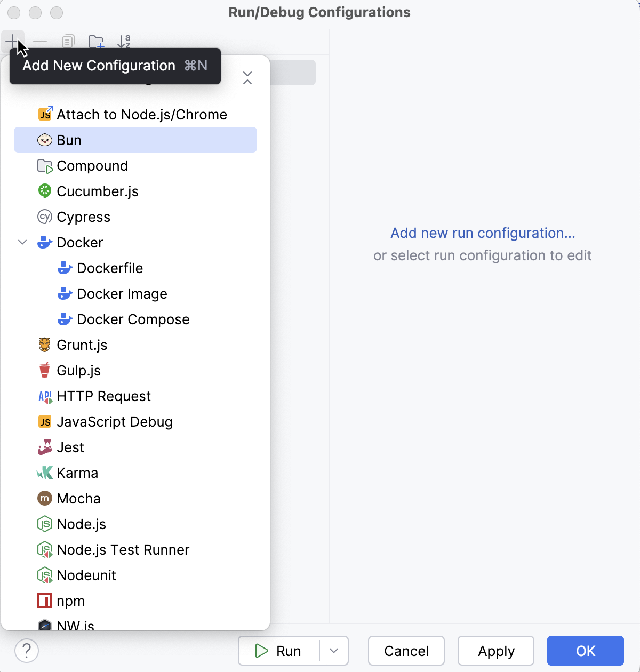Open the Run button dropdown arrow

[333, 651]
